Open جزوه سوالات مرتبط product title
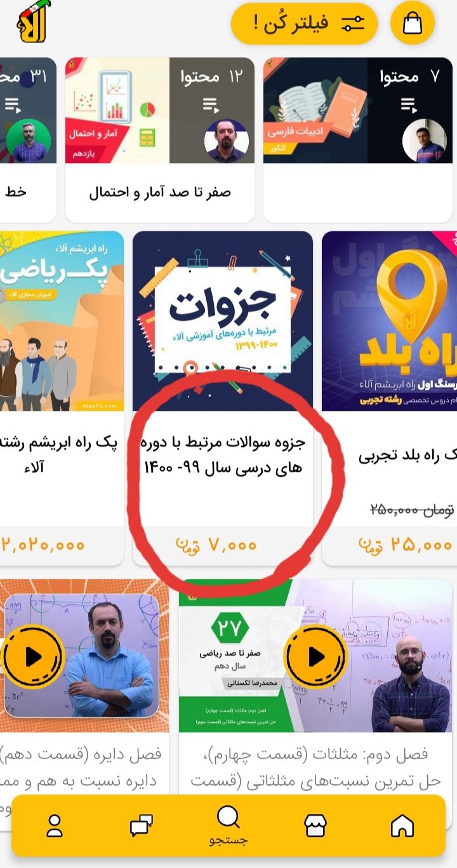The image size is (457, 868). click(x=223, y=455)
